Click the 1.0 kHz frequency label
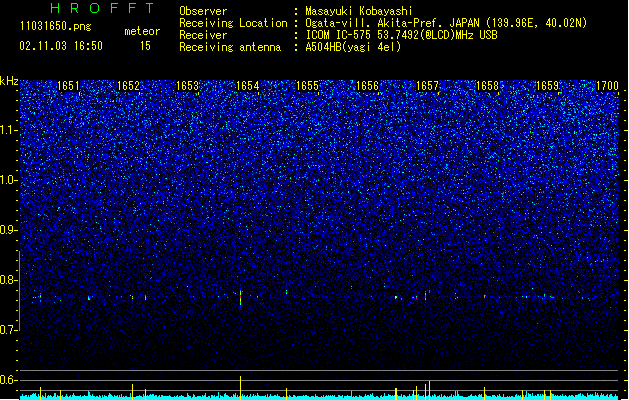Screen dimensions: 629x400 [9, 180]
